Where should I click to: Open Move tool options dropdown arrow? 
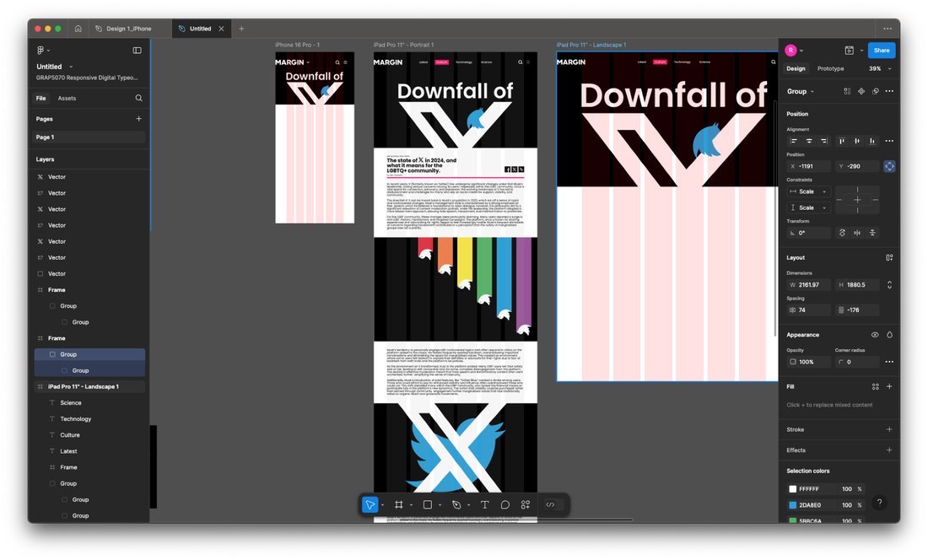(382, 505)
